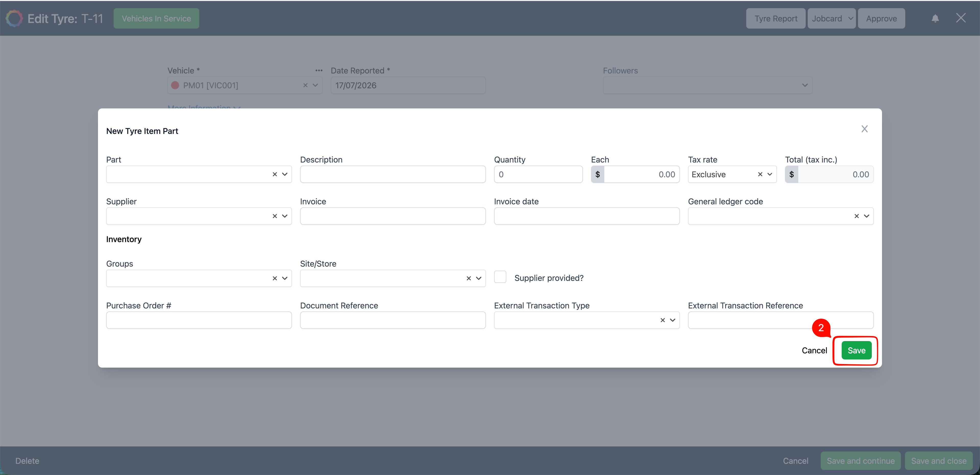This screenshot has width=980, height=475.
Task: Click the Description input field
Action: coord(393,174)
